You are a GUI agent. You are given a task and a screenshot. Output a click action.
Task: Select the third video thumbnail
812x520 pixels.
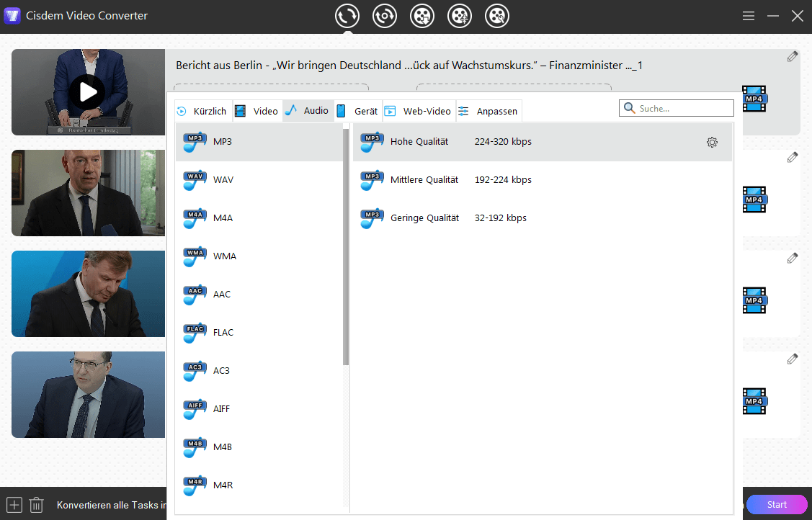(x=88, y=294)
